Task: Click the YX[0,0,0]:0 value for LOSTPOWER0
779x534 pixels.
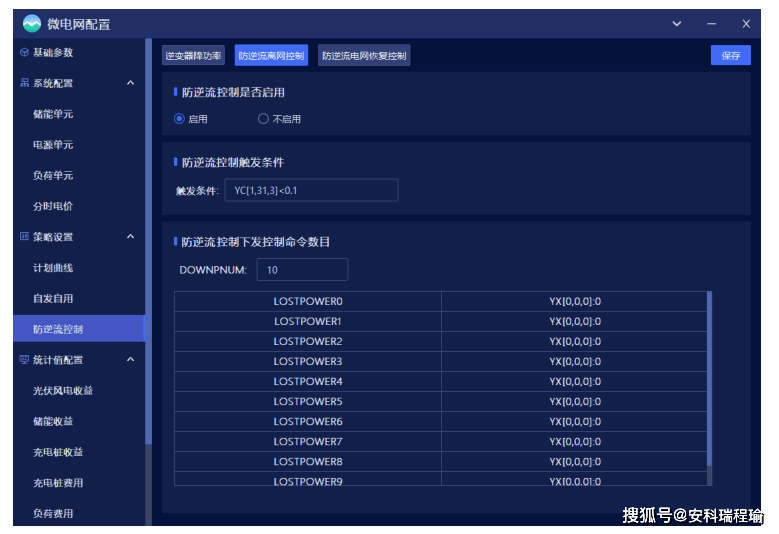Action: click(575, 302)
